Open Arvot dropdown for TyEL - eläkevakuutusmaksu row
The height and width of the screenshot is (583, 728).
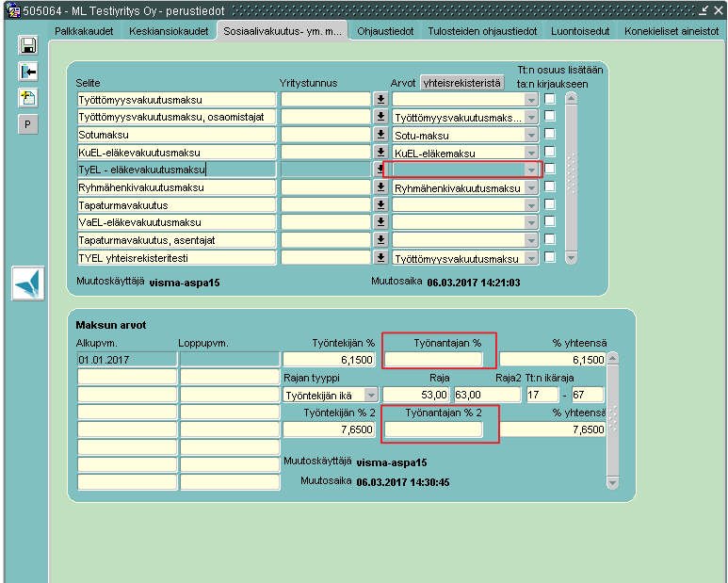click(530, 170)
